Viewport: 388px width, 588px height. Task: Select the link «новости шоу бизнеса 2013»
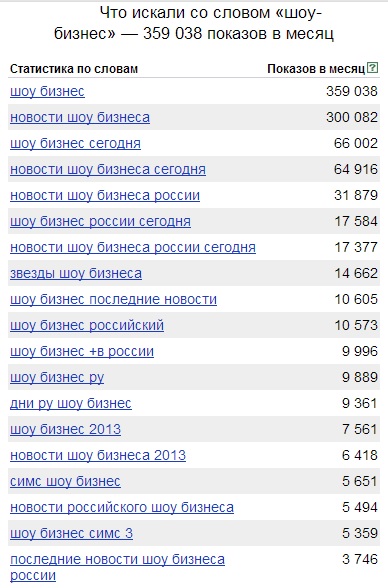click(98, 455)
